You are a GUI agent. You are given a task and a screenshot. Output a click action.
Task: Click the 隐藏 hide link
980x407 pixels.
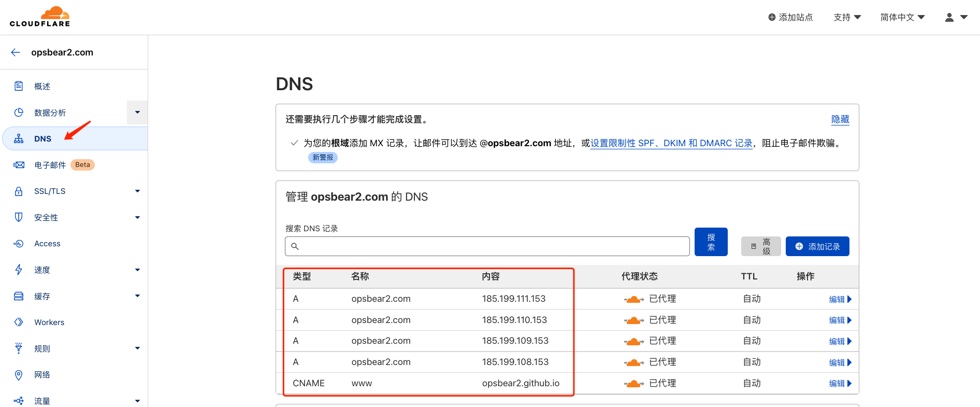[840, 119]
